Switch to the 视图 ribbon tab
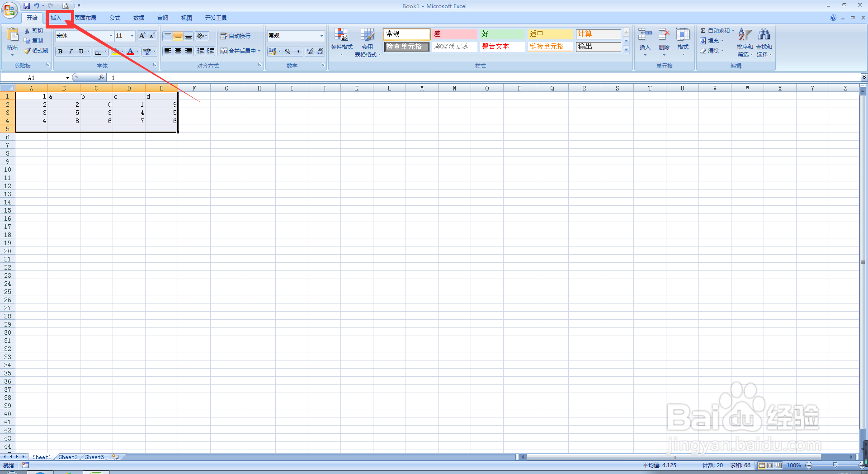868x474 pixels. tap(187, 18)
